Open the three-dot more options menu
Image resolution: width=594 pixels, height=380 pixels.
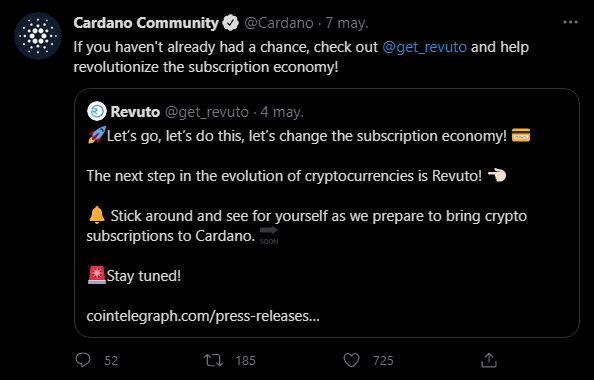(570, 23)
